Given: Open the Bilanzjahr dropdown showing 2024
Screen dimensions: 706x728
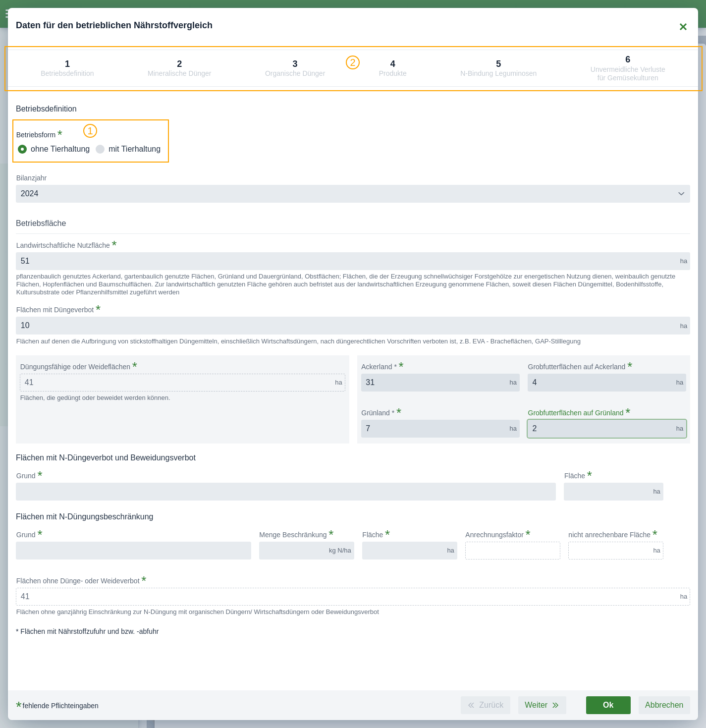Looking at the screenshot, I should tap(353, 194).
